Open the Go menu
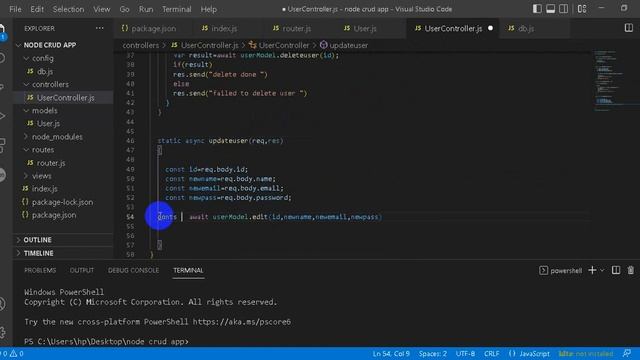The height and width of the screenshot is (360, 640). coord(124,9)
